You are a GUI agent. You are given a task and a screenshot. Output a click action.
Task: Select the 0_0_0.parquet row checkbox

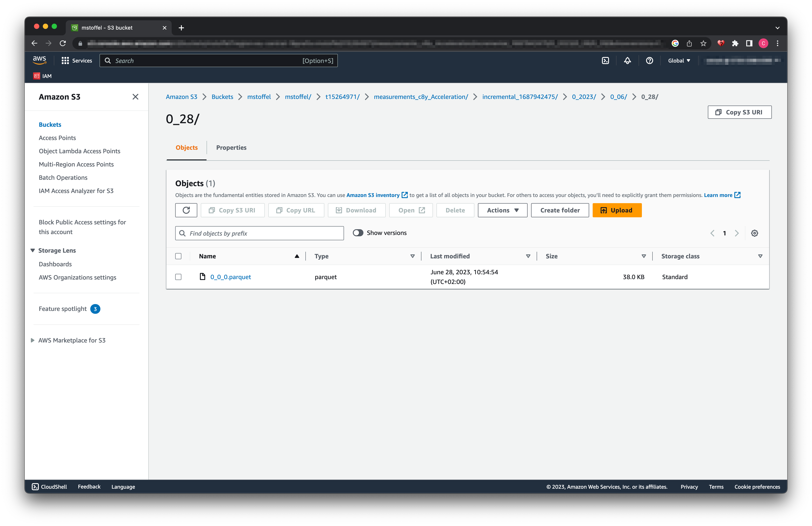[x=178, y=277]
